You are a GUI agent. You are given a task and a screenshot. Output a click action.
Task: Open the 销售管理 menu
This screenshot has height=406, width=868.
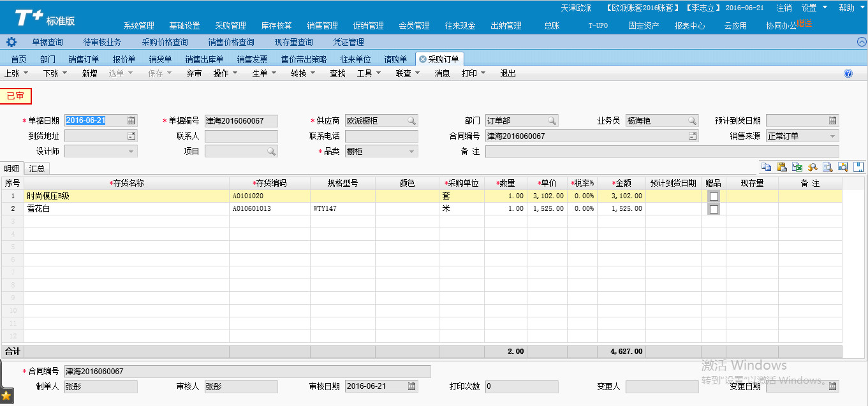(322, 25)
